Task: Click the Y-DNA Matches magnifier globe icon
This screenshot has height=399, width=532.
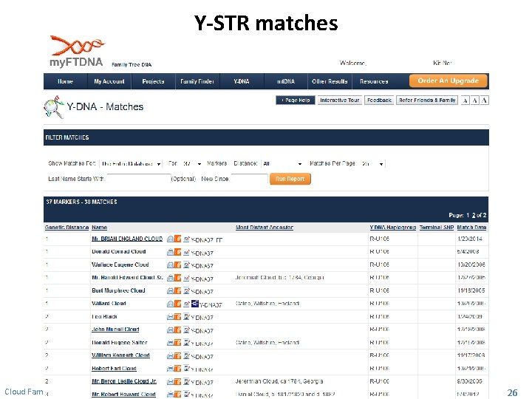Action: [54, 107]
